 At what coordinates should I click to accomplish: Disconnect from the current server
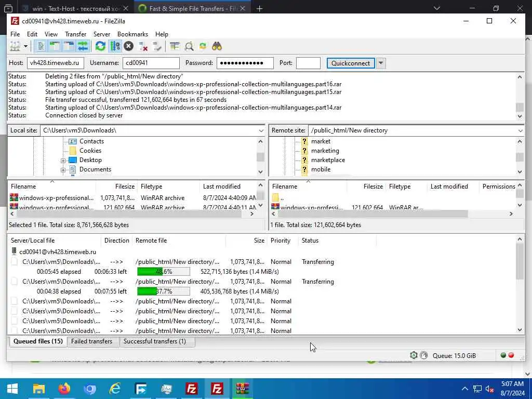[x=143, y=46]
